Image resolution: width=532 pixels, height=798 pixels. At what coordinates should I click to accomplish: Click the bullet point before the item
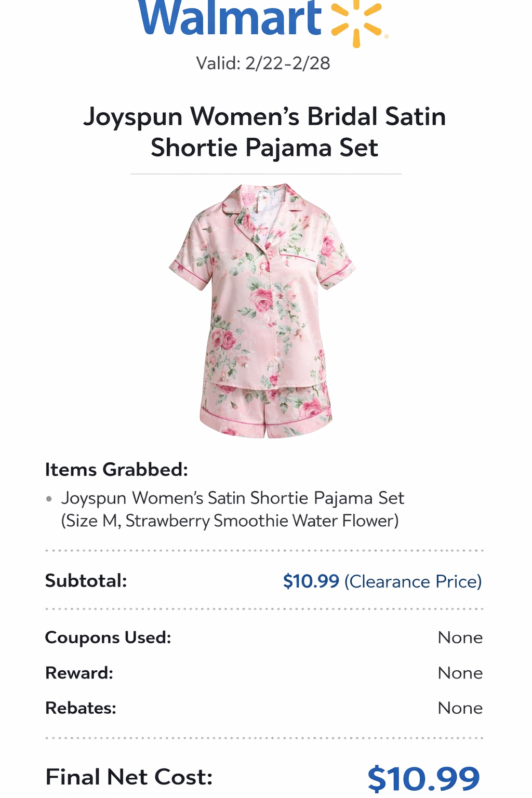coord(49,499)
